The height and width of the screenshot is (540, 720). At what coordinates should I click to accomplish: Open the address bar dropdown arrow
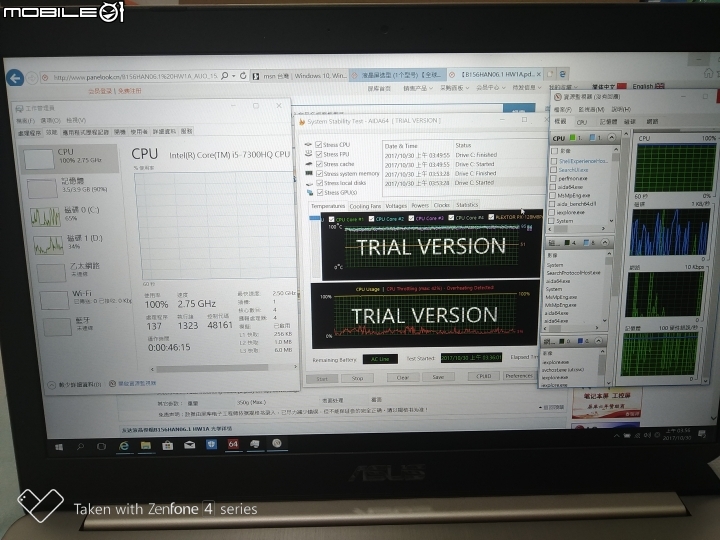234,76
